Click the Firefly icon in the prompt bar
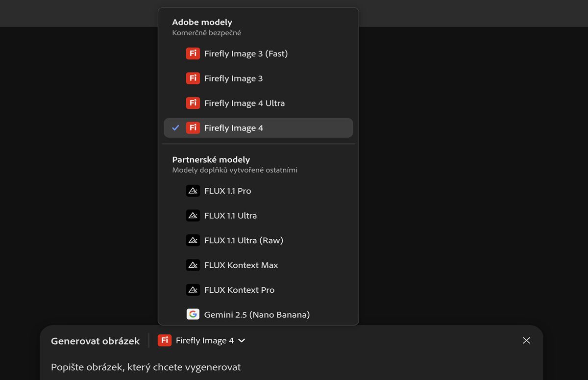 click(165, 340)
